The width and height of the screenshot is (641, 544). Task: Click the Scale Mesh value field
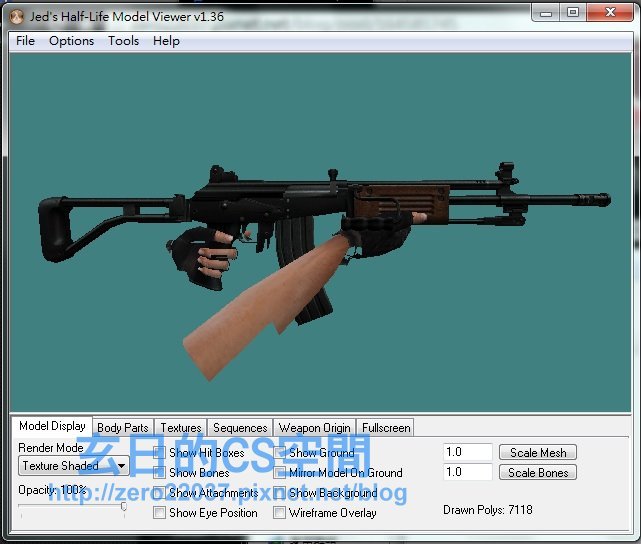[x=468, y=452]
